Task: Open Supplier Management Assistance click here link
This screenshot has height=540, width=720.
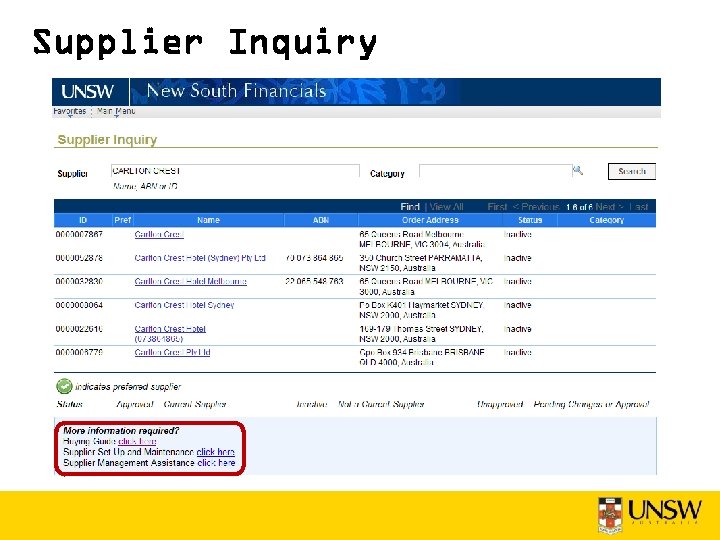Action: click(216, 462)
